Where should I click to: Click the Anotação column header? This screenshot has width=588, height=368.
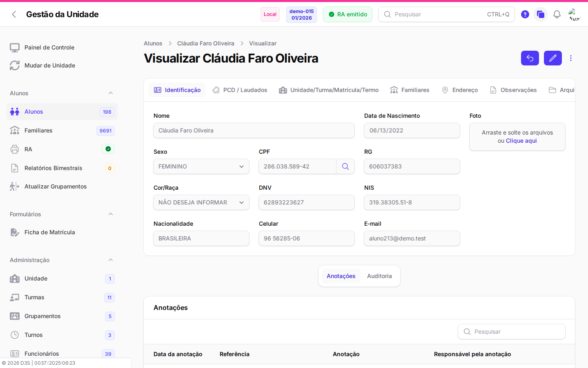pos(346,354)
